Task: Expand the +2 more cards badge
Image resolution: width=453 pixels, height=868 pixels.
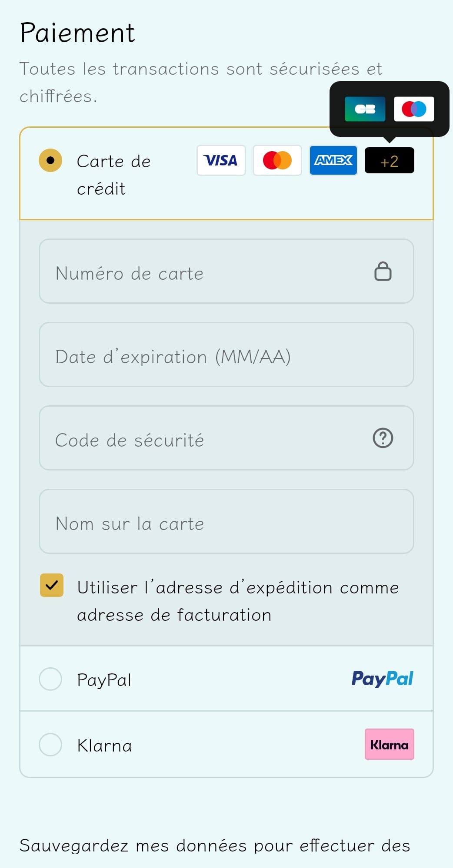Action: click(389, 161)
